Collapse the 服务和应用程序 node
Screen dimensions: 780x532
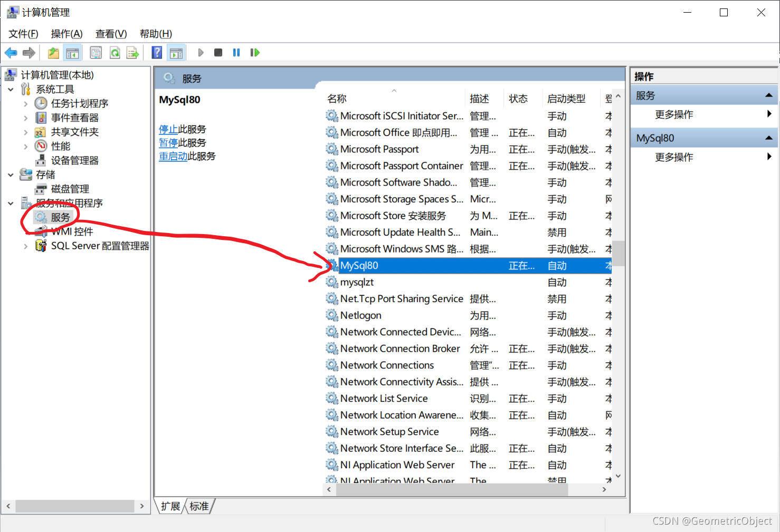[11, 203]
